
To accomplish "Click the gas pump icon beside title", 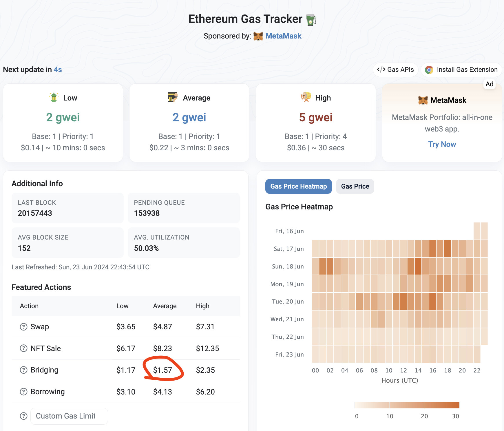I will click(x=311, y=20).
